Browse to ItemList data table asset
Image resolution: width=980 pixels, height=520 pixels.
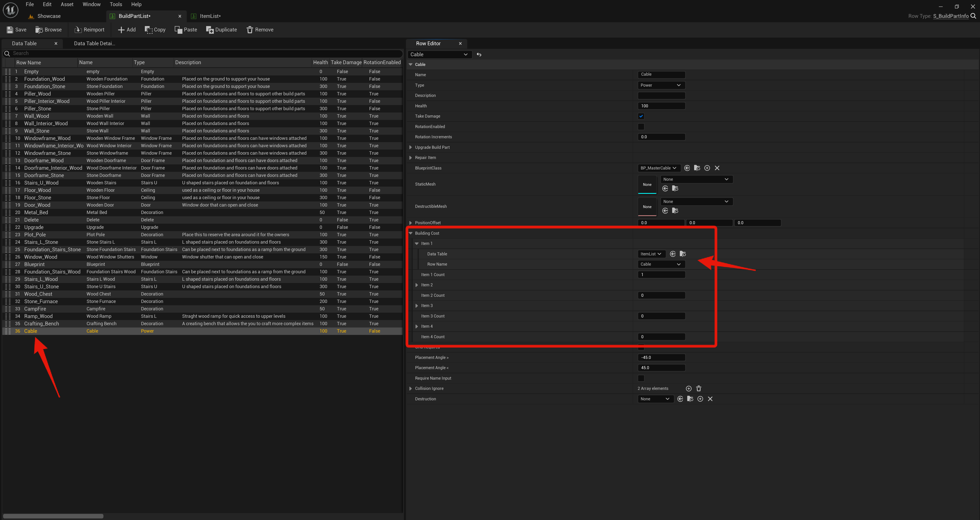tap(683, 254)
